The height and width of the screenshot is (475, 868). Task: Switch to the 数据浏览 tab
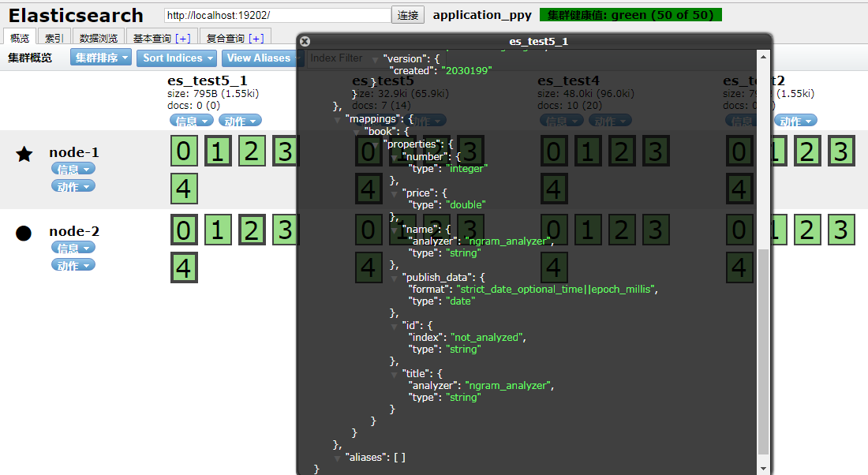point(99,38)
